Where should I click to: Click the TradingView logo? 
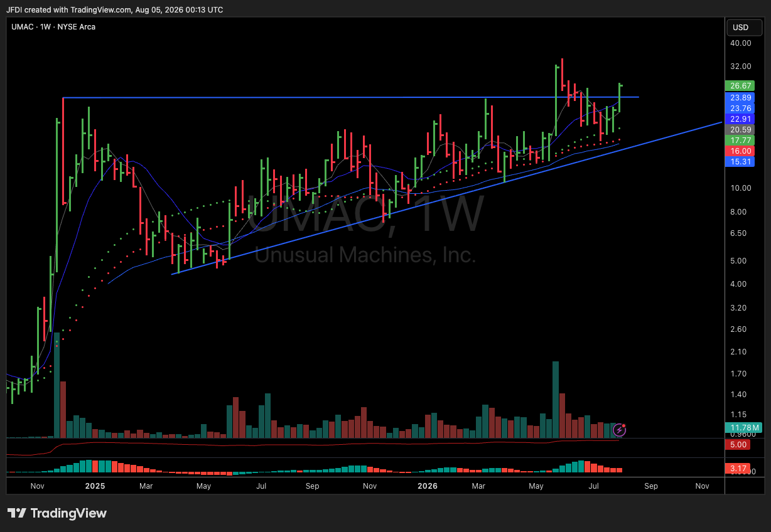point(57,513)
